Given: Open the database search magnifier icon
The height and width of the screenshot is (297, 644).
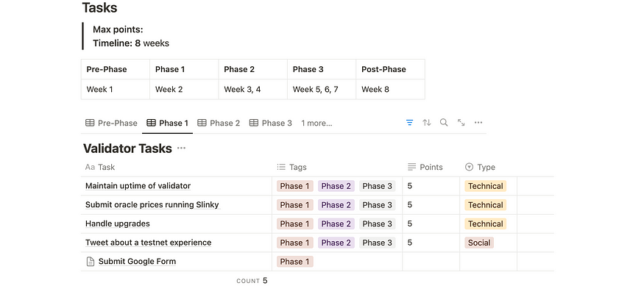Looking at the screenshot, I should (x=444, y=122).
